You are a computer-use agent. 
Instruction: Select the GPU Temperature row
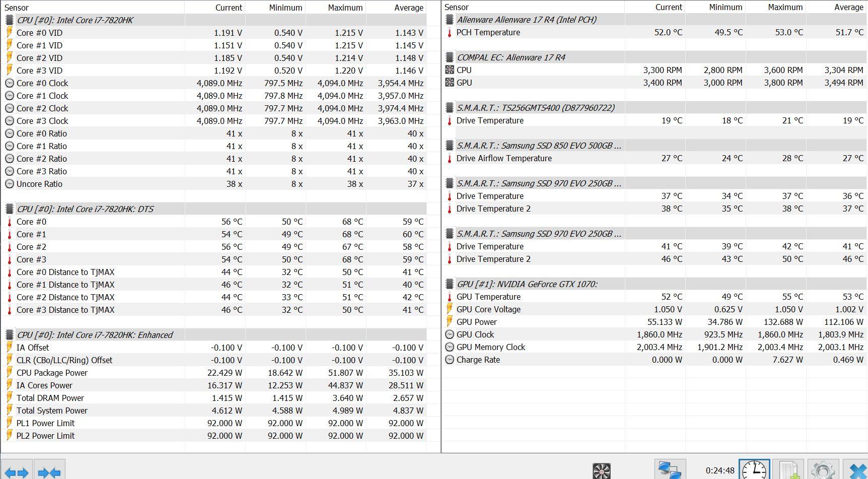click(x=655, y=297)
